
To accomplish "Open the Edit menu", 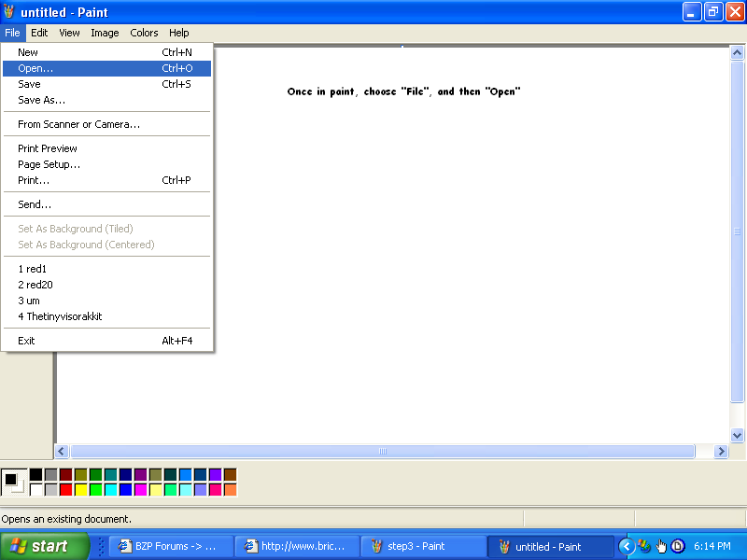I will tap(39, 33).
